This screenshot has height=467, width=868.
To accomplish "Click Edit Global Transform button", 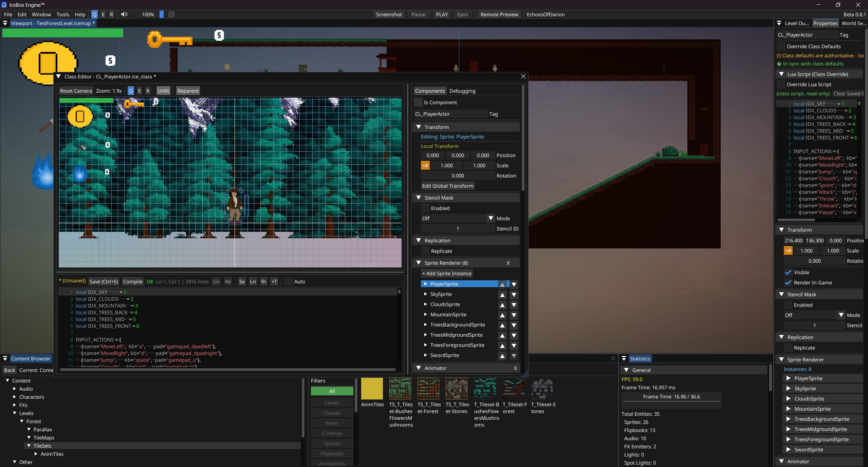I will point(448,186).
